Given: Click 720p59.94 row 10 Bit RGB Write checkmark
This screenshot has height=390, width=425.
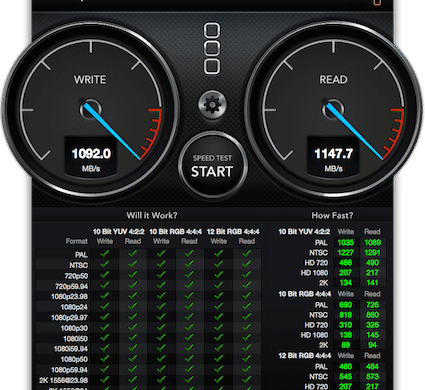Looking at the screenshot, I should point(161,285).
